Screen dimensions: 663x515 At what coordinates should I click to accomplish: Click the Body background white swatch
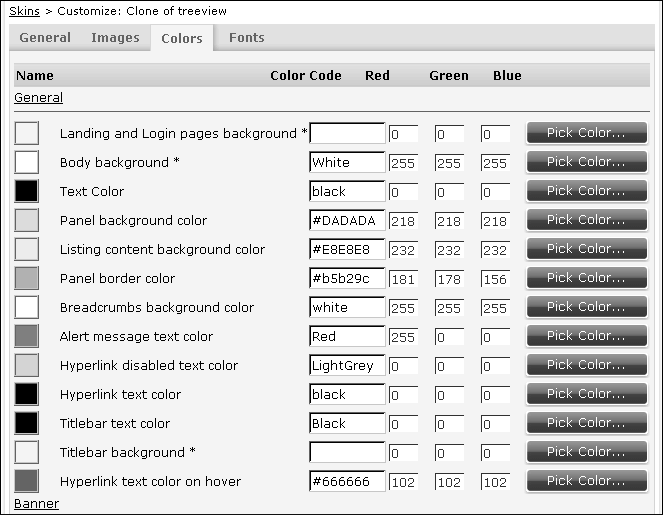(27, 162)
